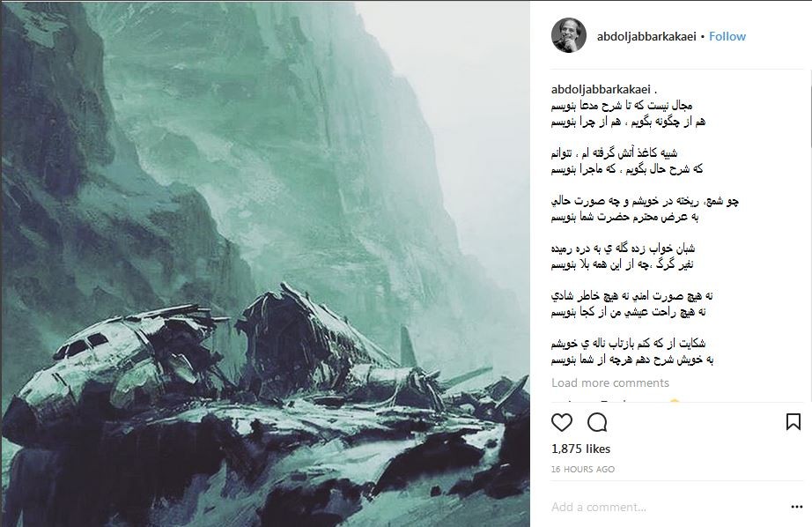Image resolution: width=812 pixels, height=527 pixels.
Task: Expand the thread with Load more comments
Action: pos(610,382)
